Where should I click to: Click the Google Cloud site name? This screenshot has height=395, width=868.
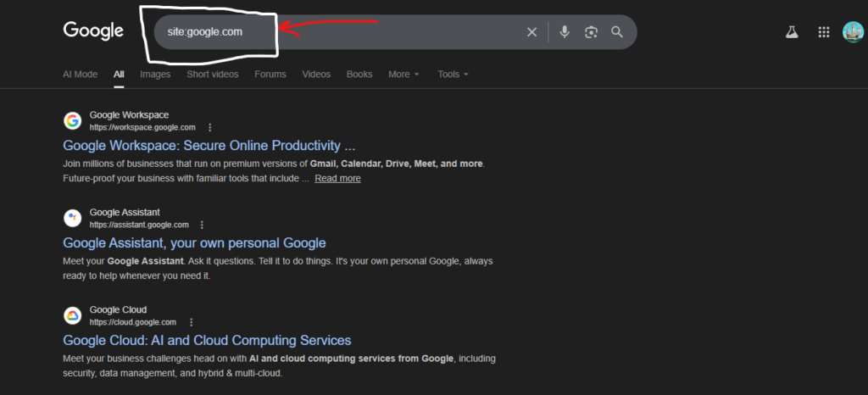coord(118,309)
